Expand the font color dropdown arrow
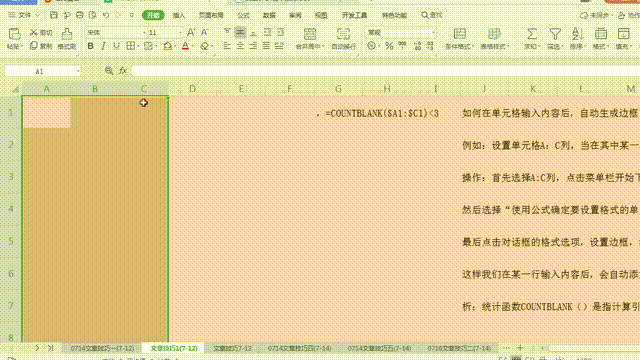Screen dimensions: 640x360 pos(192,47)
